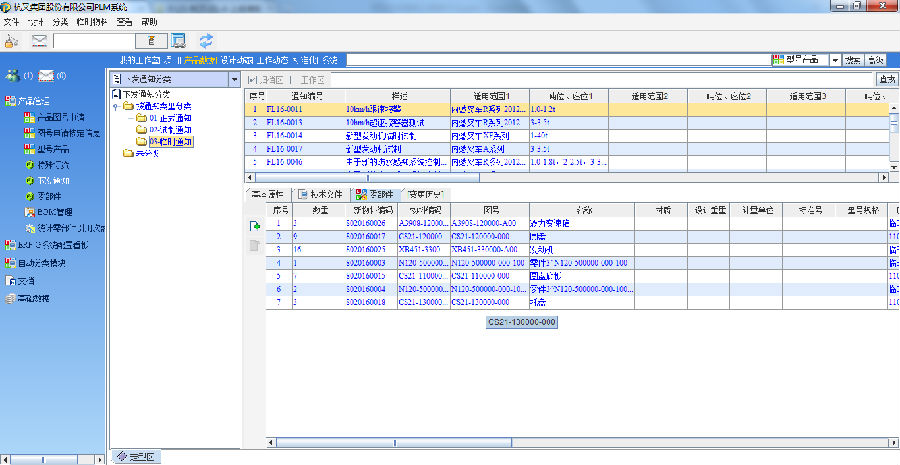Click the button at the notification list's right end
The width and height of the screenshot is (900, 465).
886,79
